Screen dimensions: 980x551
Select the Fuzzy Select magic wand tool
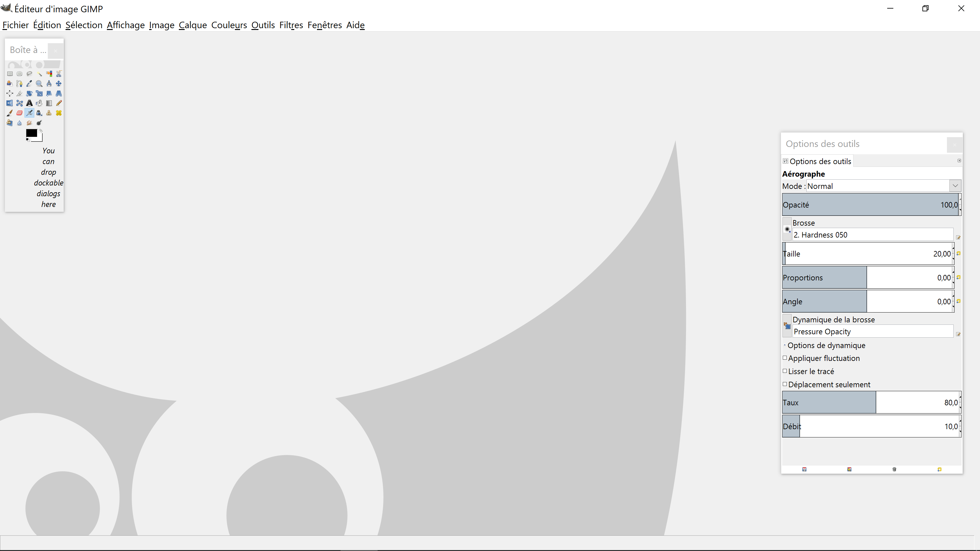pyautogui.click(x=39, y=74)
